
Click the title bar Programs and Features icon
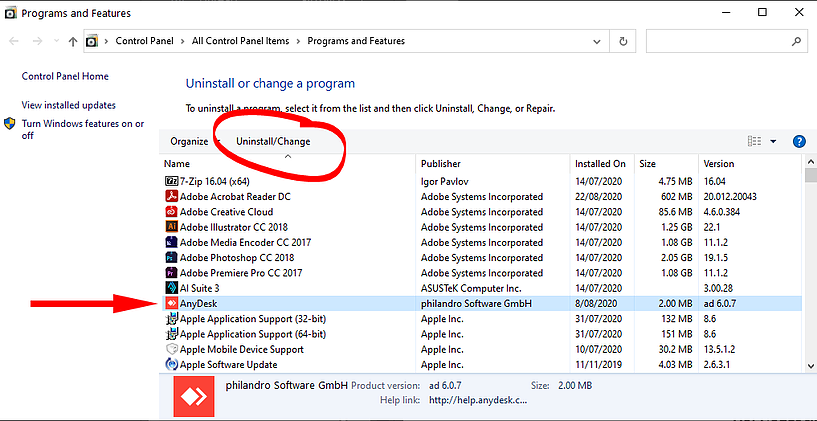[10, 13]
